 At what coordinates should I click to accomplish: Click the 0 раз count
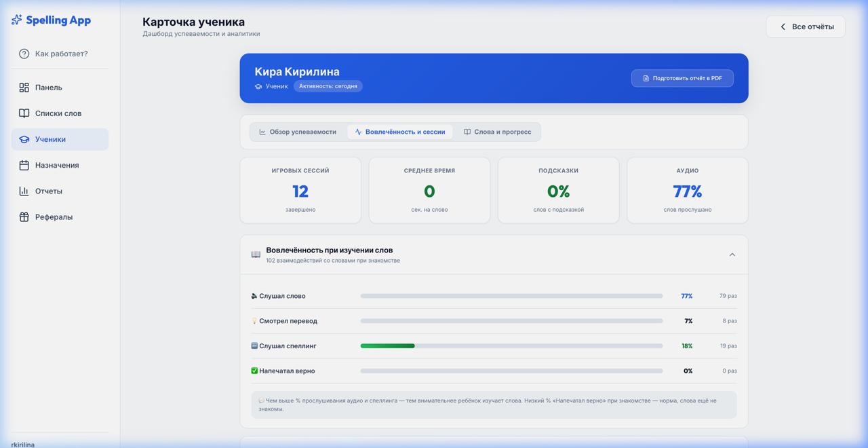(x=730, y=371)
